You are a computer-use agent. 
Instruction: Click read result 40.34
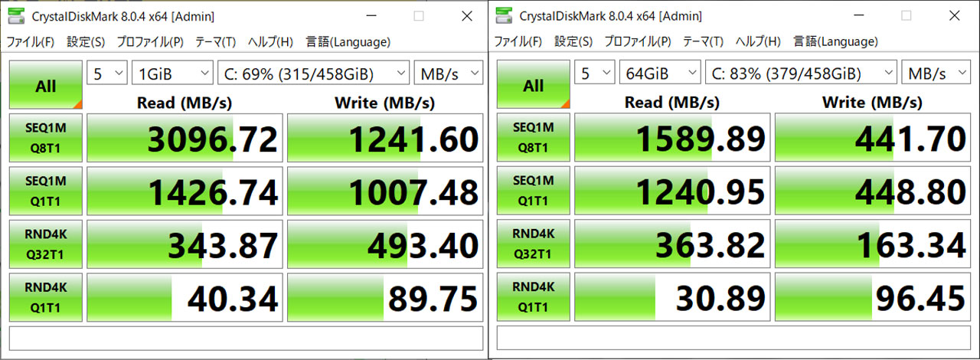(x=185, y=298)
